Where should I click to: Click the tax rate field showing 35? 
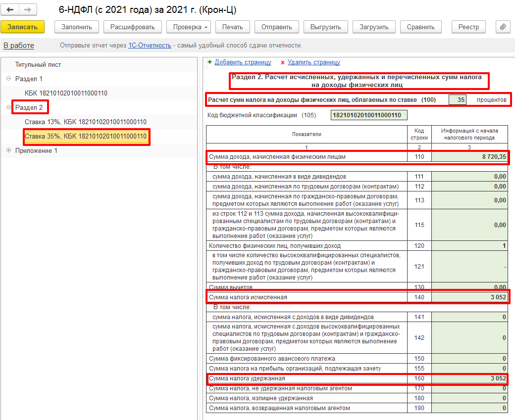[x=457, y=99]
